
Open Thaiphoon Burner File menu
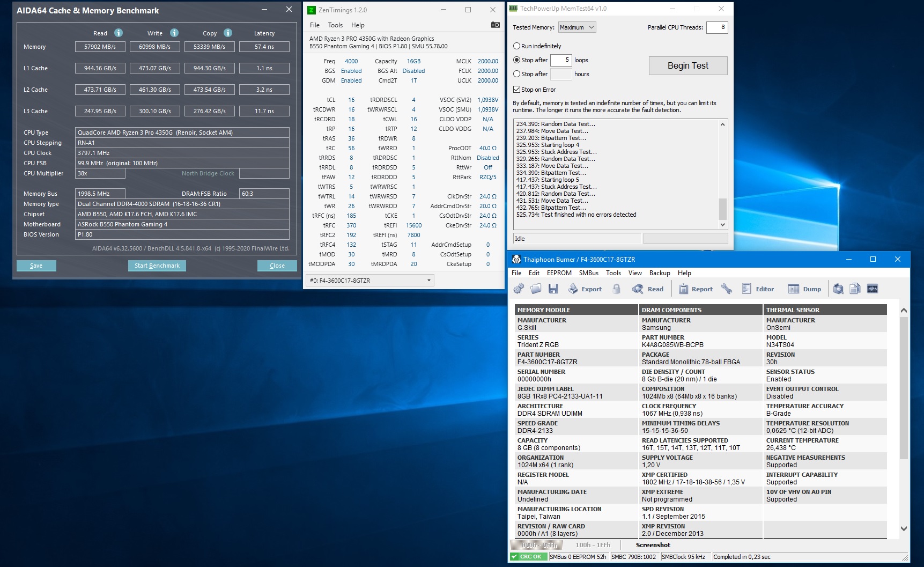click(x=516, y=273)
